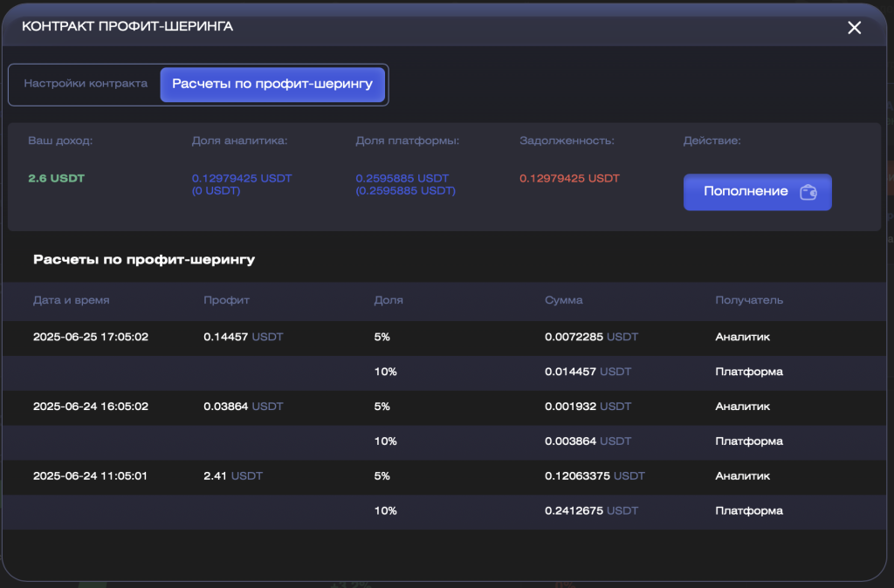Click Платформа in the 0.003864 USDT row

pyautogui.click(x=749, y=441)
